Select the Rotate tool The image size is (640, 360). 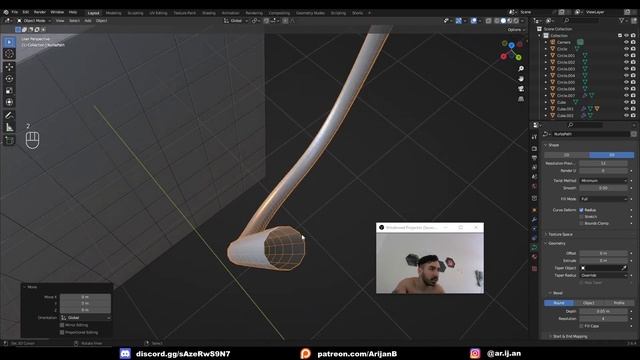[9, 79]
